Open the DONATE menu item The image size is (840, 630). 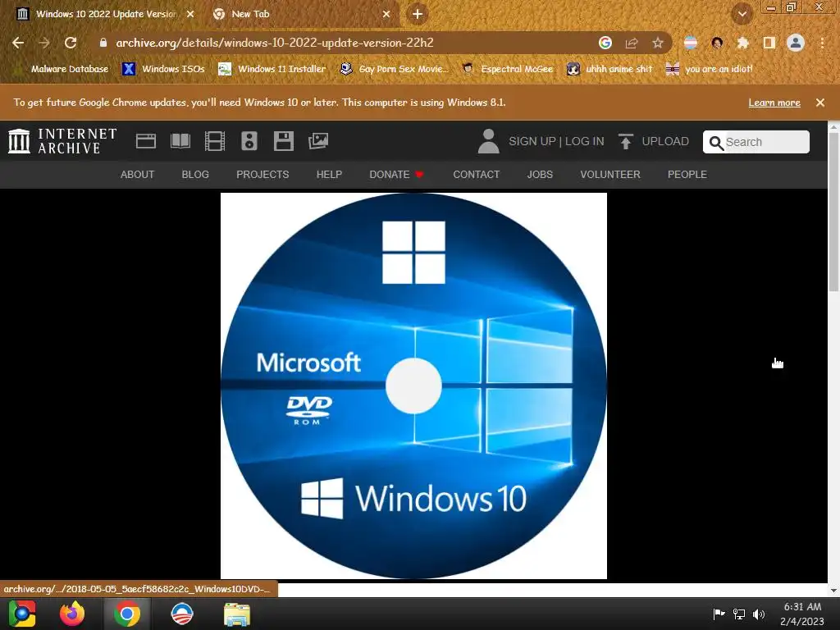(x=396, y=175)
